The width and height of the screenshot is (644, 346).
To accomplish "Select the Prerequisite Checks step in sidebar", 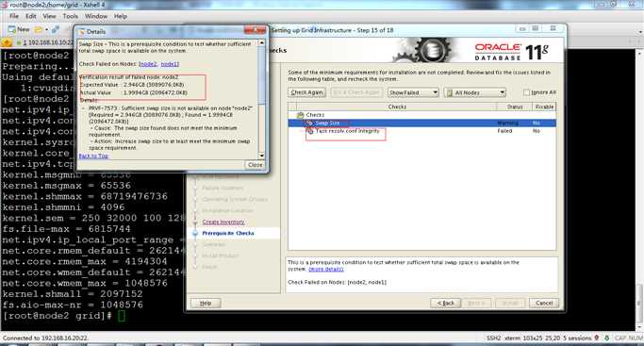I will [x=228, y=233].
